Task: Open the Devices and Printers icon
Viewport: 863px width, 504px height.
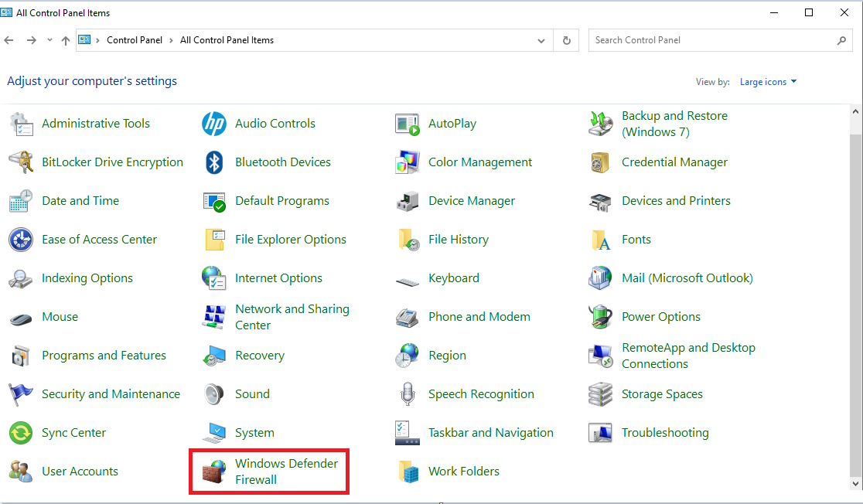Action: pos(601,201)
